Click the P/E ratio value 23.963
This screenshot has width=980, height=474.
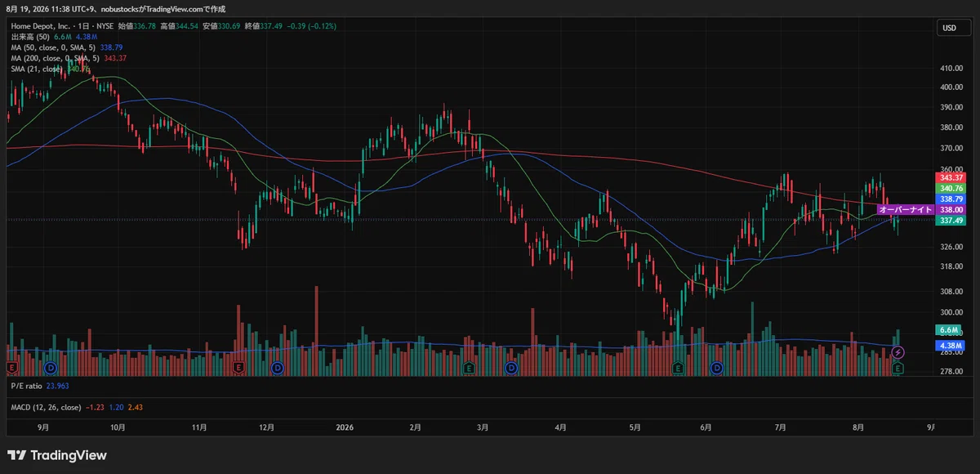(x=57, y=385)
